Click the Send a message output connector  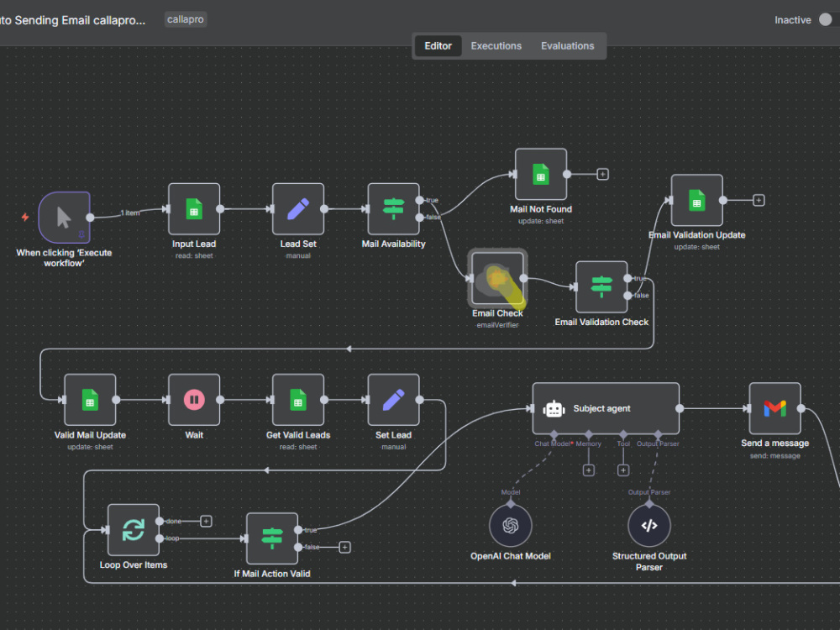[801, 408]
